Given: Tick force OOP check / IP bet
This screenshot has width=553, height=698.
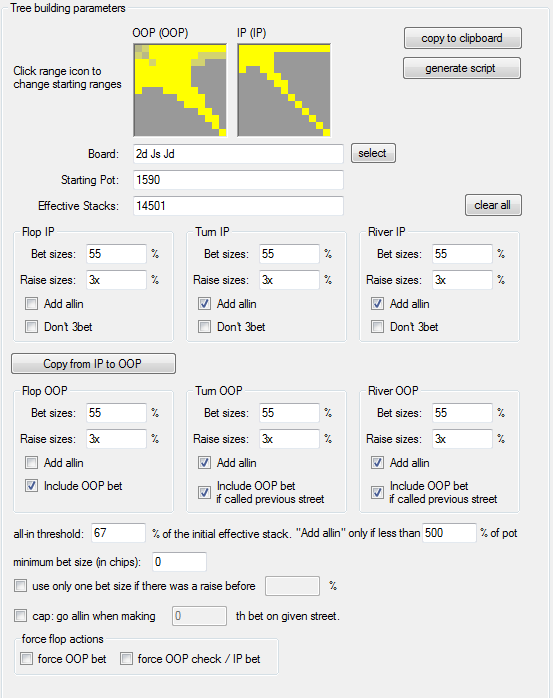Looking at the screenshot, I should coord(126,658).
